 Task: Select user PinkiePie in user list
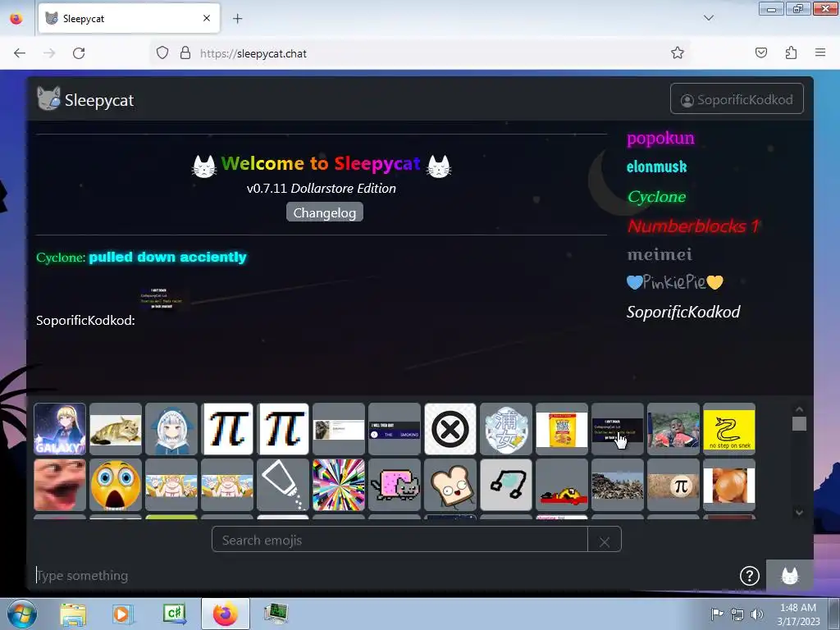[x=675, y=282]
